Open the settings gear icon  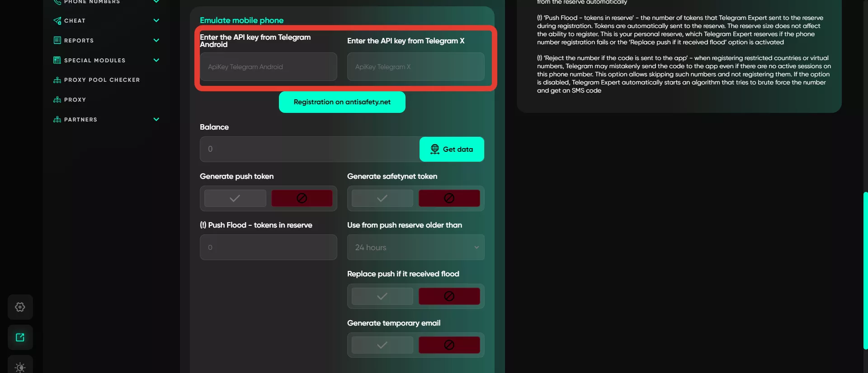(20, 307)
